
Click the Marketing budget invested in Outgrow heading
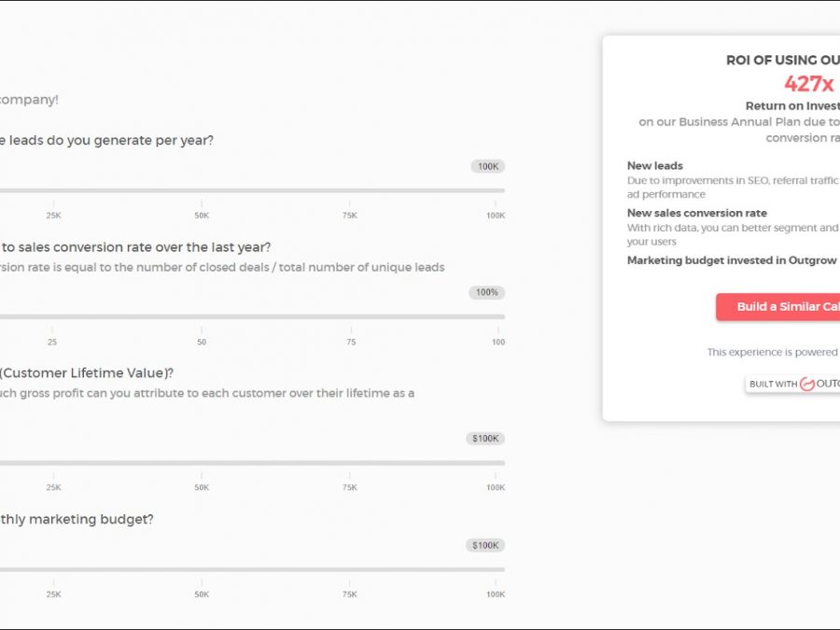732,260
